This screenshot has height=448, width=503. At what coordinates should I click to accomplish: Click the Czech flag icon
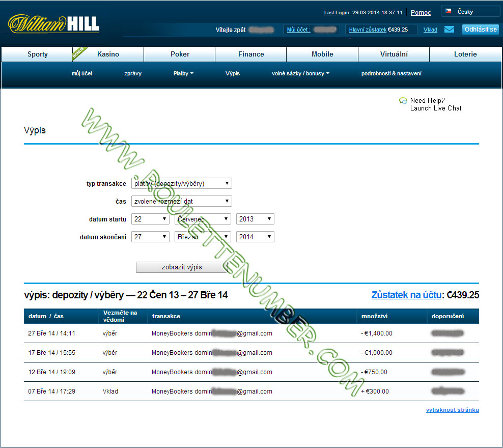click(x=448, y=11)
